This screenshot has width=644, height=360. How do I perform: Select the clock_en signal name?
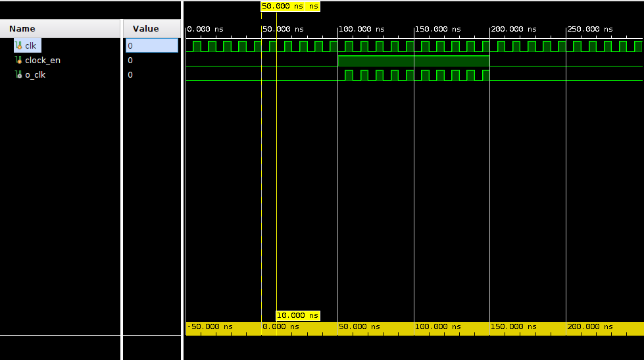click(43, 60)
